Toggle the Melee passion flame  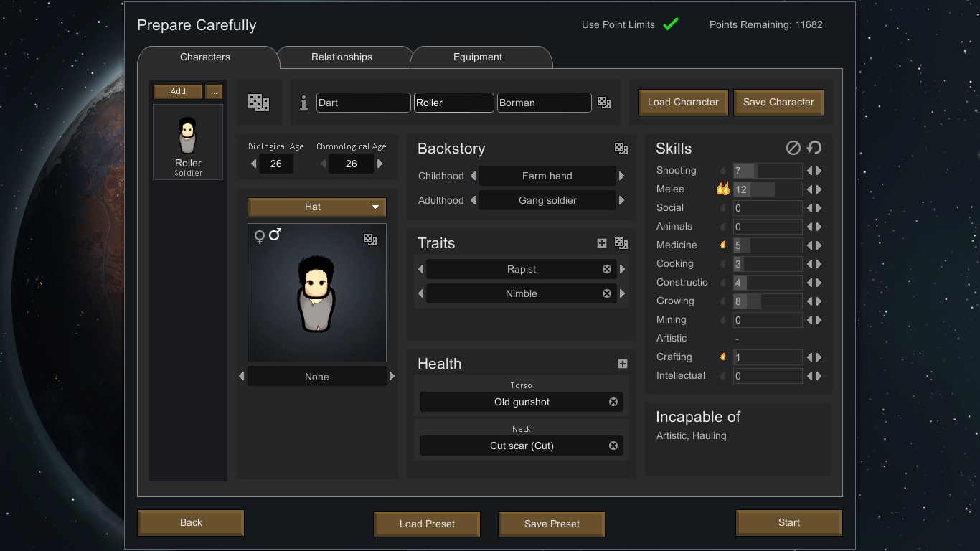[x=722, y=189]
